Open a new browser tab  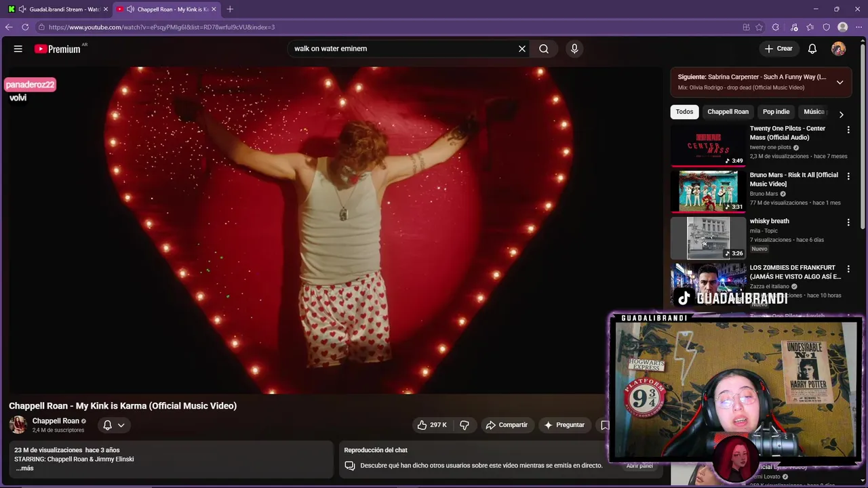(x=230, y=9)
